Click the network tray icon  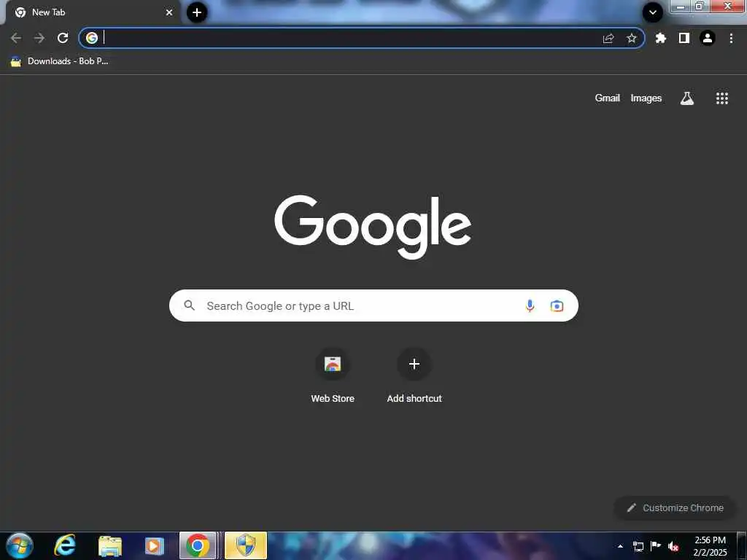click(638, 546)
